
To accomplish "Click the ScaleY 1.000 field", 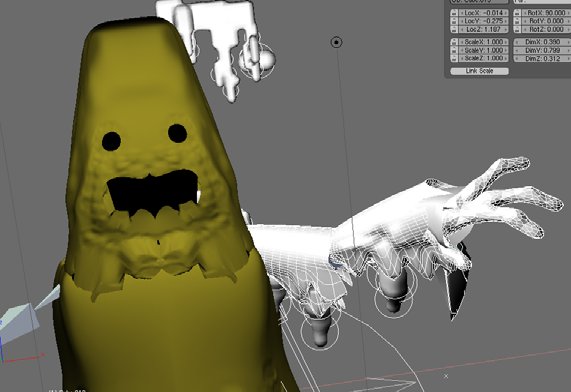I will click(x=484, y=50).
